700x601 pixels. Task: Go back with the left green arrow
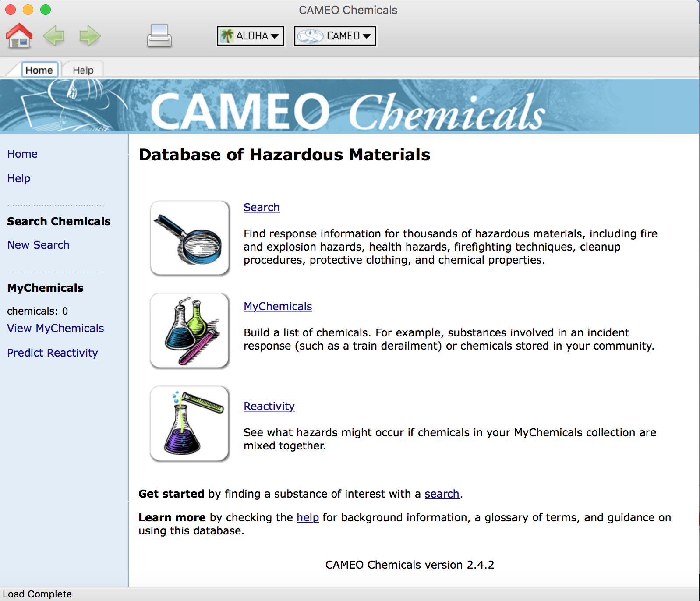[54, 35]
